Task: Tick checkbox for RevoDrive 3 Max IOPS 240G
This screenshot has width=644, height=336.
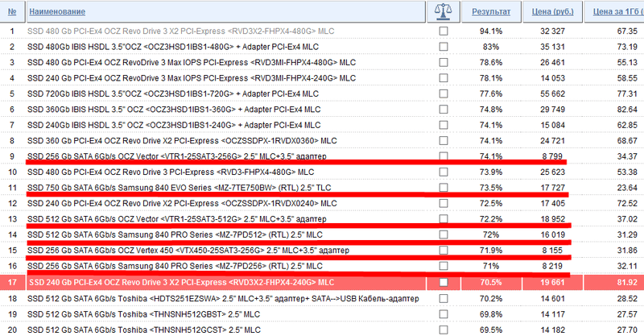Action: pyautogui.click(x=444, y=78)
